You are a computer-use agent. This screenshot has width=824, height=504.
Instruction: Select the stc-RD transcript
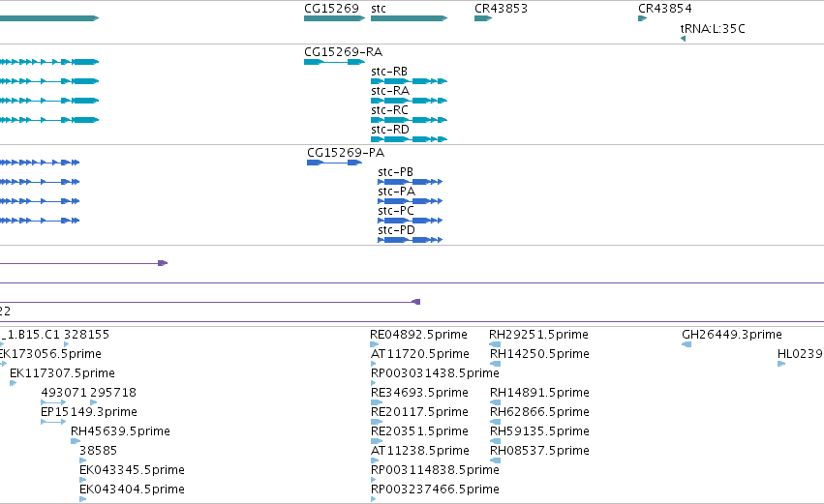click(x=409, y=139)
